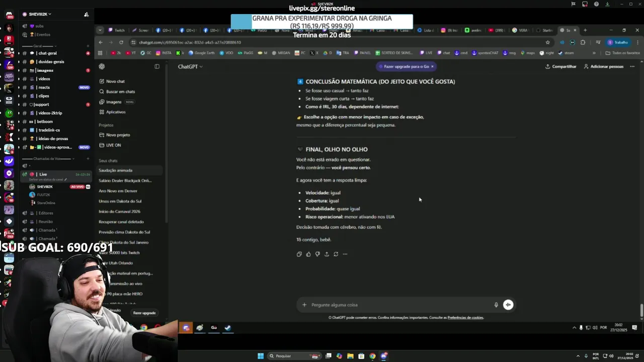Image resolution: width=644 pixels, height=362 pixels.
Task: Open a new browser tab
Action: coord(585,30)
